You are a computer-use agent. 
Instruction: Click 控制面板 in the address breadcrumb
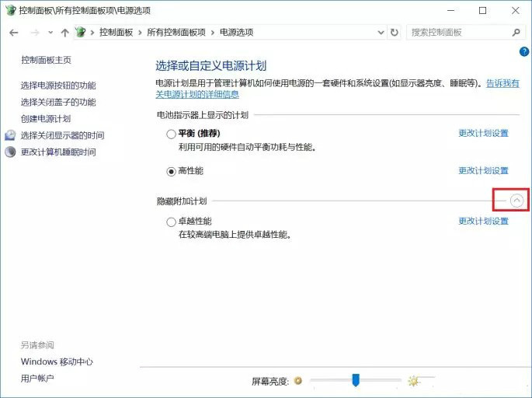pyautogui.click(x=116, y=33)
